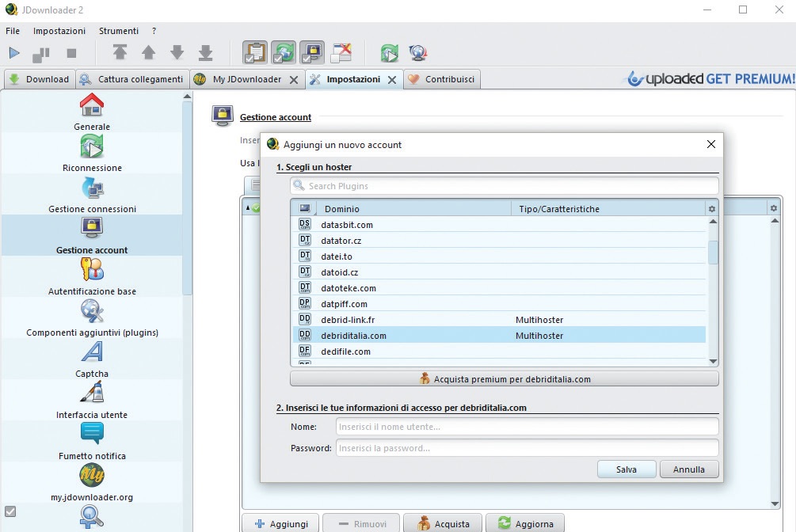Focus the Nome username field
Image resolution: width=796 pixels, height=532 pixels.
527,427
